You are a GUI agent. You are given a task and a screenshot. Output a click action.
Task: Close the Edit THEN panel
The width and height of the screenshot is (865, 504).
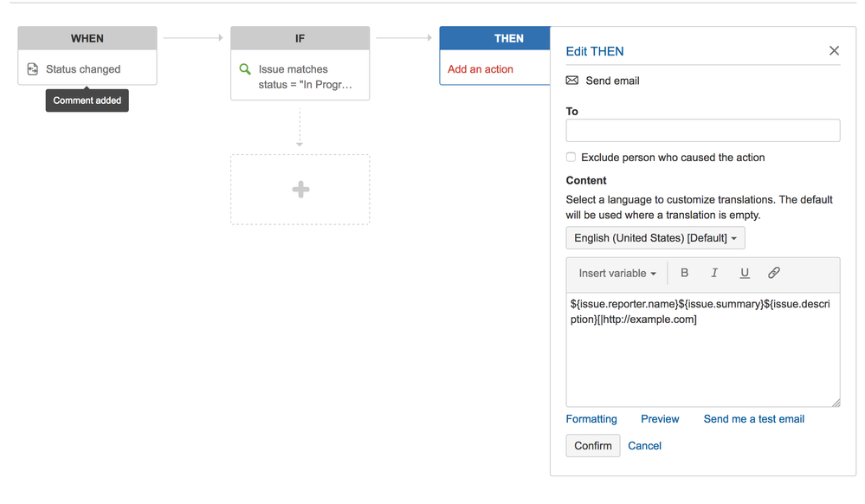point(834,51)
